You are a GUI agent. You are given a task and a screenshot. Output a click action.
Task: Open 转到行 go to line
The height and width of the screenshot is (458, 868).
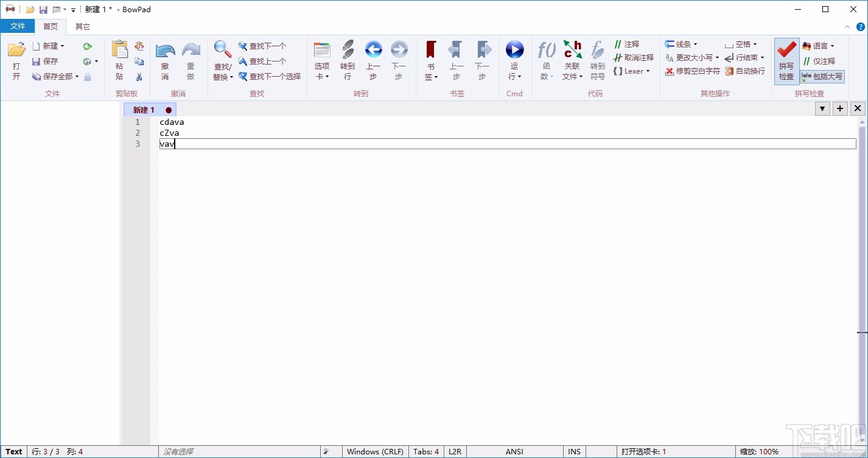pyautogui.click(x=348, y=61)
